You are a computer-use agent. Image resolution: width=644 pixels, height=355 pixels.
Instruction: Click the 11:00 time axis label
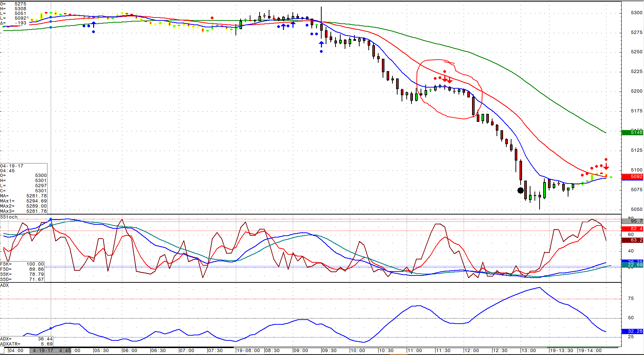[415, 351]
